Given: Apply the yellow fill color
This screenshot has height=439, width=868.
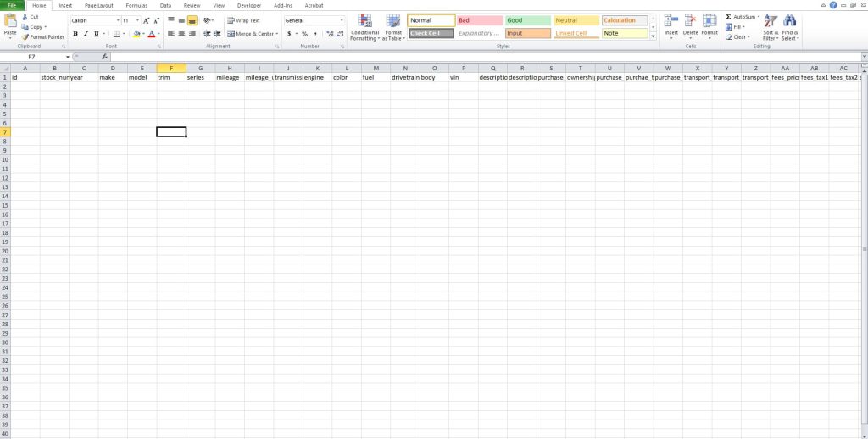Looking at the screenshot, I should pos(136,34).
